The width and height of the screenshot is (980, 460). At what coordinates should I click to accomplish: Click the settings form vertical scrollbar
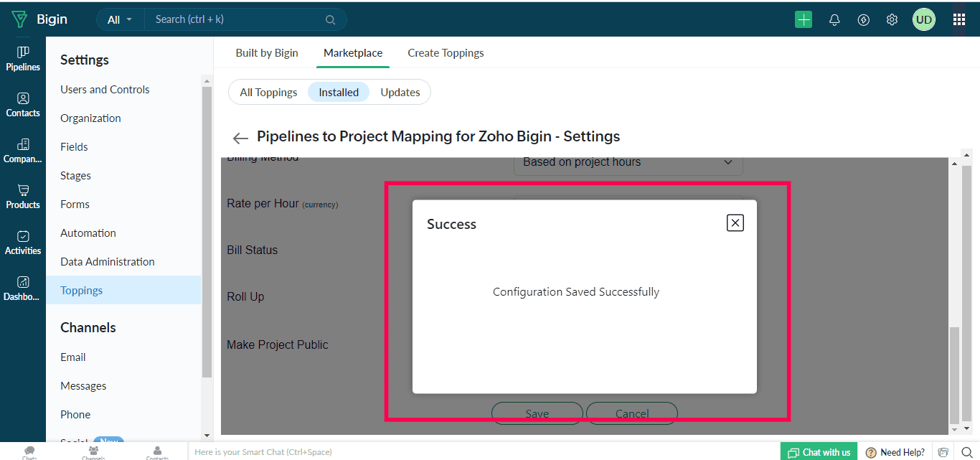click(x=955, y=374)
